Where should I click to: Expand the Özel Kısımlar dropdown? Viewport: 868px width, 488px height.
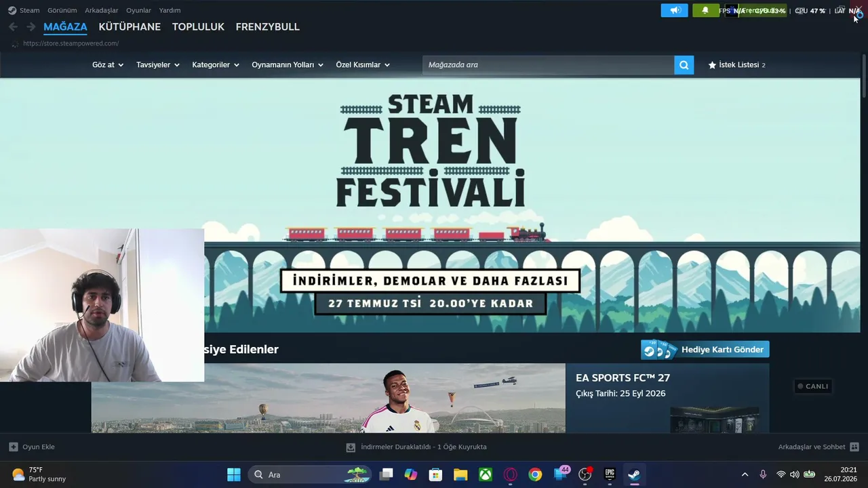click(363, 65)
